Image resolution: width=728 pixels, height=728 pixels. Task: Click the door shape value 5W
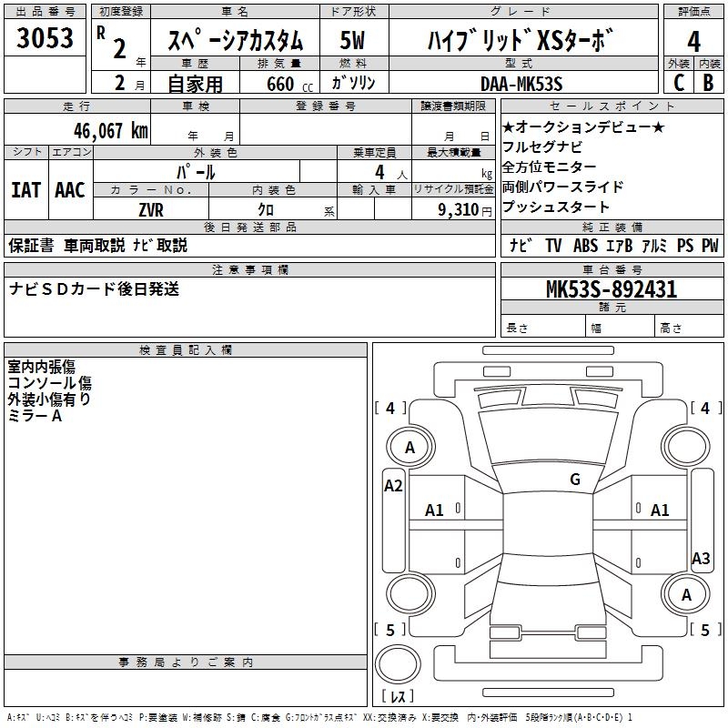(352, 40)
